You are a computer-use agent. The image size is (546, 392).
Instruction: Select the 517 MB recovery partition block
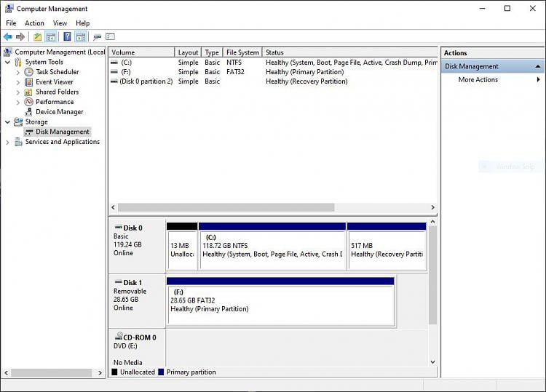coord(387,247)
